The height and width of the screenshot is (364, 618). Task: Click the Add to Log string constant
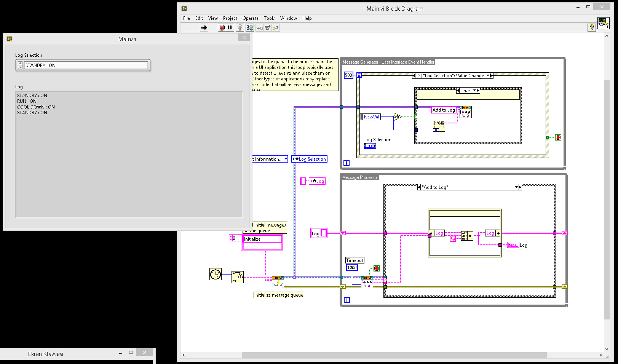pyautogui.click(x=444, y=110)
